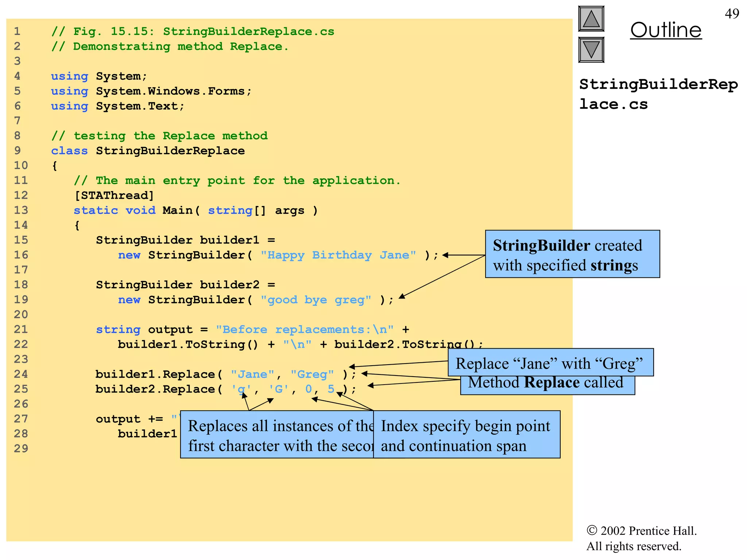Viewport: 747px width, 560px height.
Task: Click the comment 'The main entry point for the application.'
Action: (237, 180)
